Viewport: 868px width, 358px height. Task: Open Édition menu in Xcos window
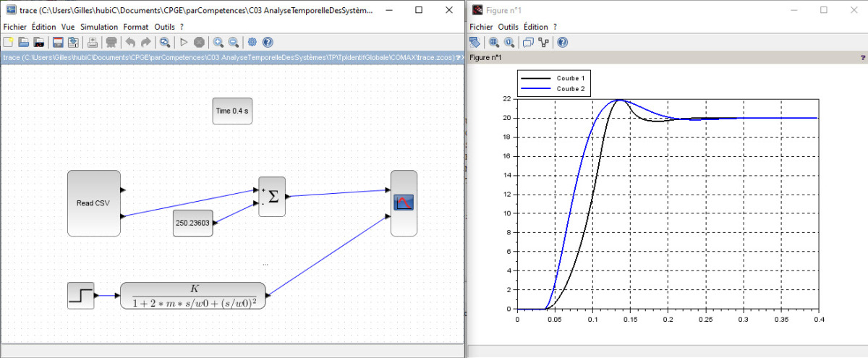(45, 27)
